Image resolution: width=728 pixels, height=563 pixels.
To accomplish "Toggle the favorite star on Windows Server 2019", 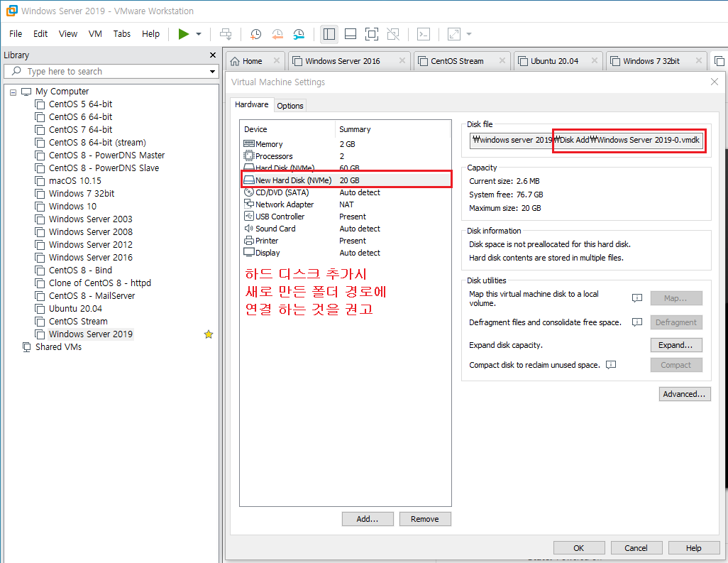I will 209,334.
